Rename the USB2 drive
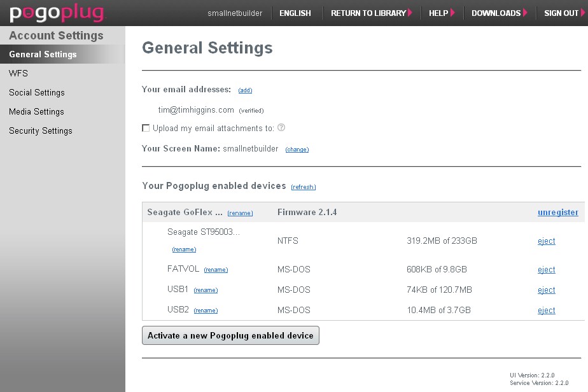Viewport: 588px width, 392px height. click(x=206, y=310)
